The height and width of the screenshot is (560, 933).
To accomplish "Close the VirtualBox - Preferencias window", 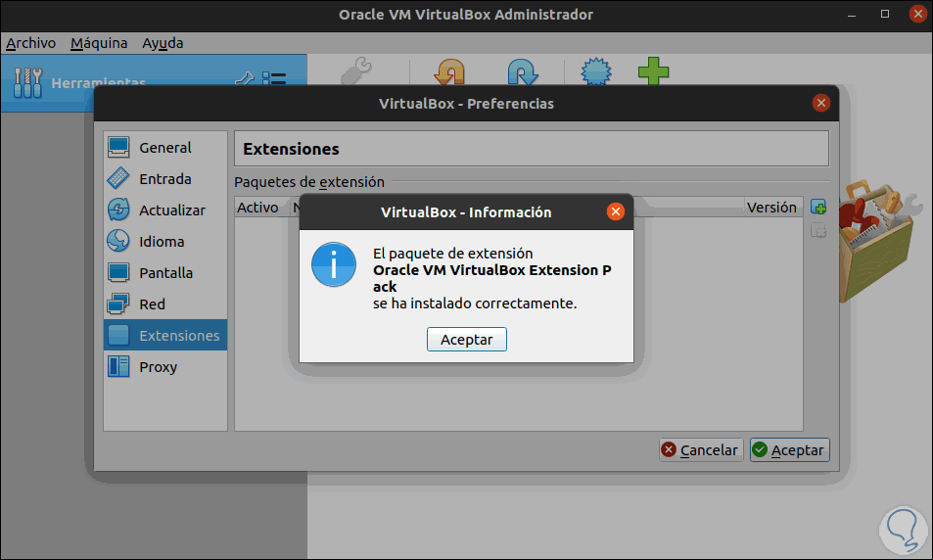I will [821, 103].
